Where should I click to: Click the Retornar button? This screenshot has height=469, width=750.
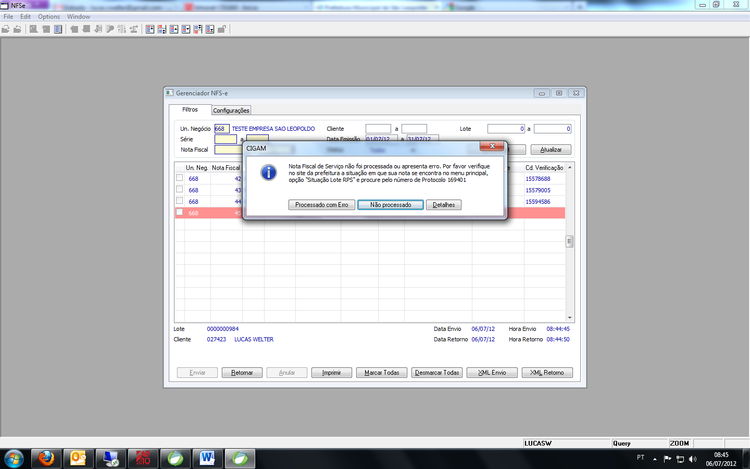tap(242, 372)
